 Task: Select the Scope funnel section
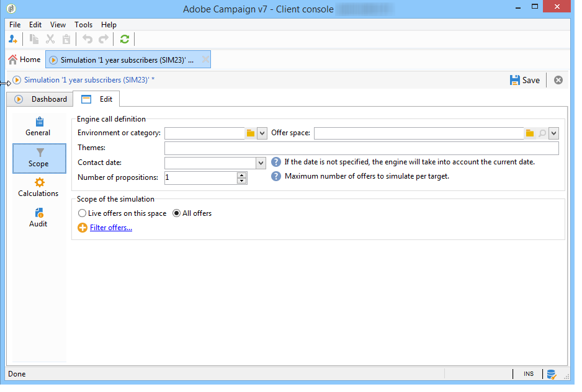click(39, 159)
